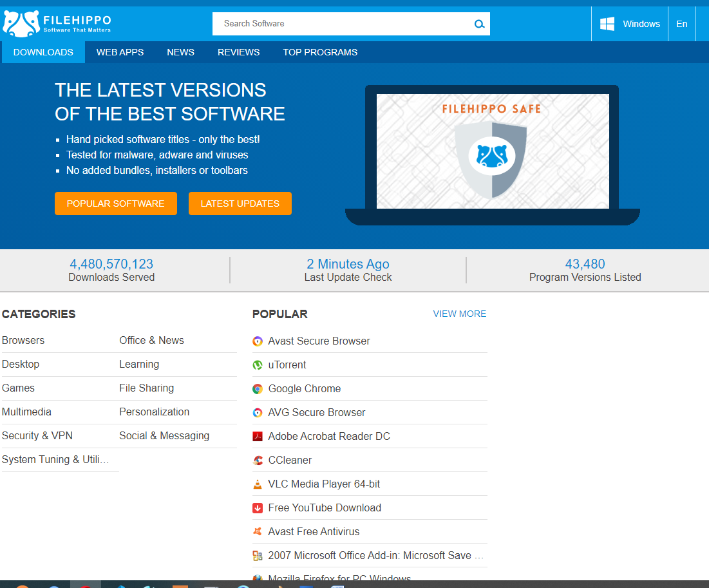Screen dimensions: 709x588
Task: Open the Desktop category
Action: click(x=21, y=365)
